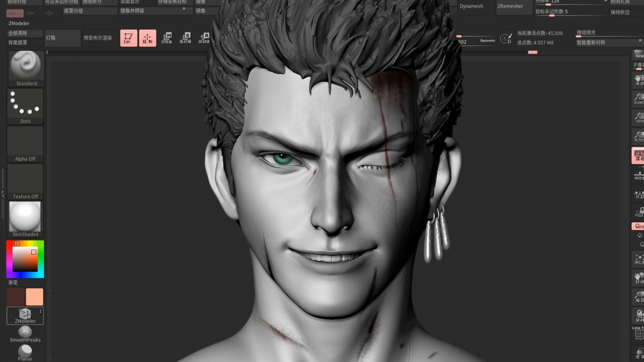Open the SkinShade4 material picker

click(25, 219)
